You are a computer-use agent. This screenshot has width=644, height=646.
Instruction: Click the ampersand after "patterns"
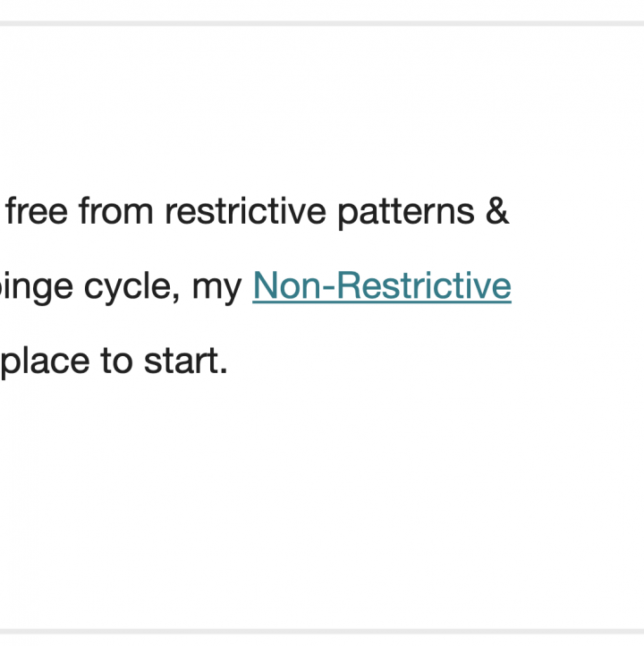pos(497,211)
